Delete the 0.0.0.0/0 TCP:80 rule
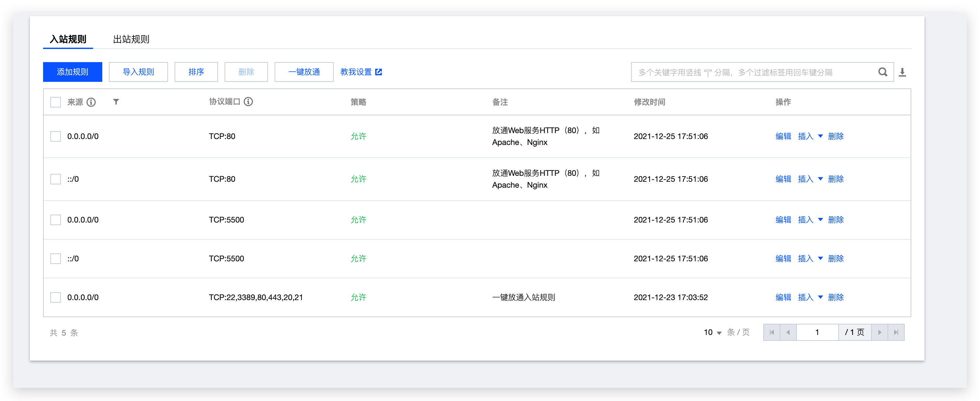 [836, 136]
